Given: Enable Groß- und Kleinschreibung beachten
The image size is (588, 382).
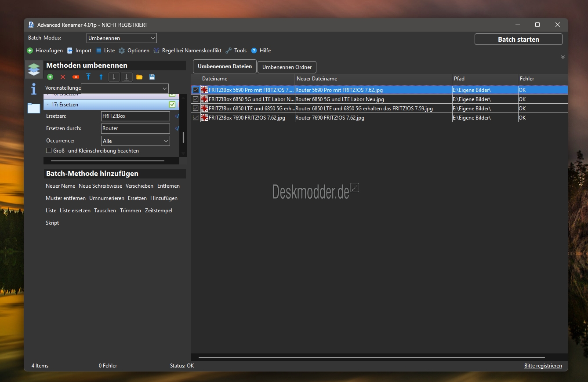Looking at the screenshot, I should [x=49, y=151].
